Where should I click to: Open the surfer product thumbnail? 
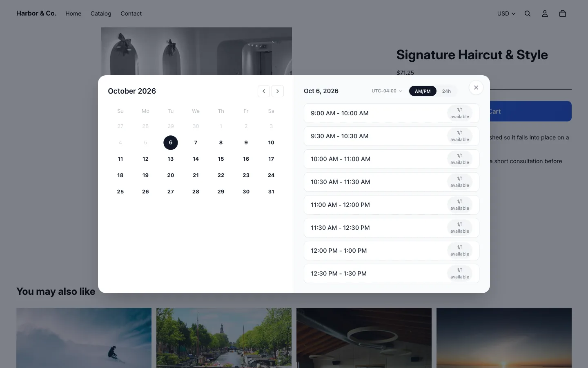pos(84,338)
